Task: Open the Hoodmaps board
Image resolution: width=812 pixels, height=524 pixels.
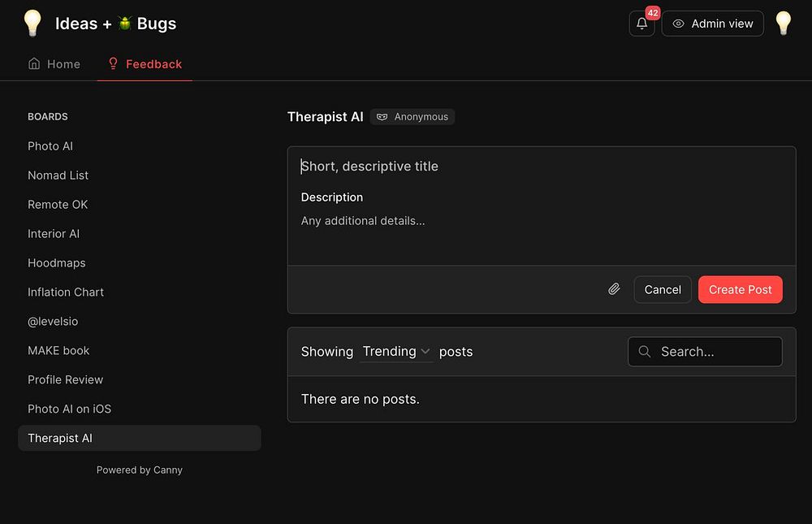Action: click(57, 262)
